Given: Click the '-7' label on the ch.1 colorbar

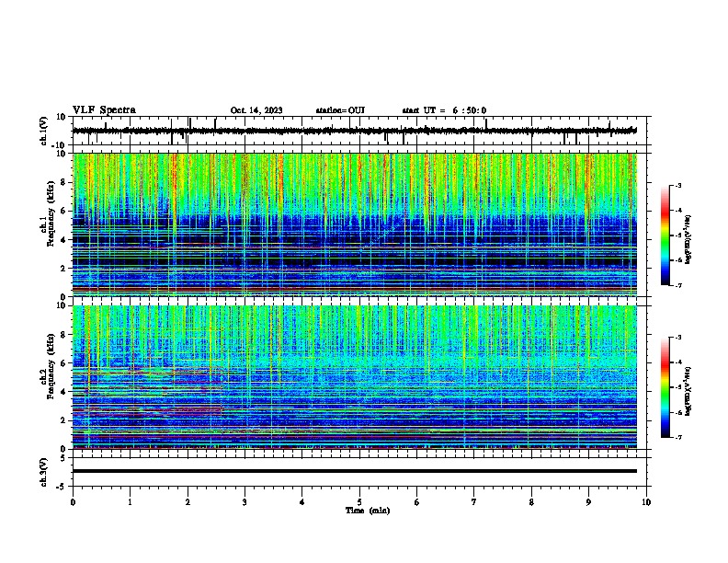Looking at the screenshot, I should point(677,285).
